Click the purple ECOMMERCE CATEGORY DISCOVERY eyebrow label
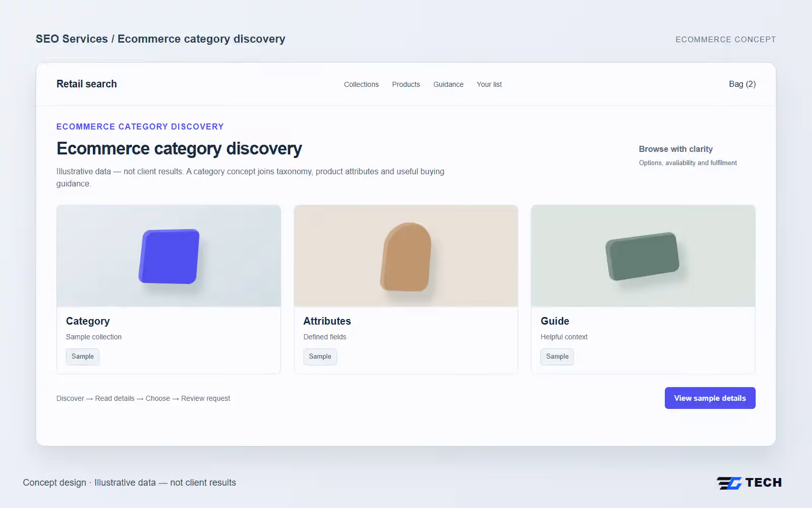This screenshot has height=508, width=812. tap(140, 126)
